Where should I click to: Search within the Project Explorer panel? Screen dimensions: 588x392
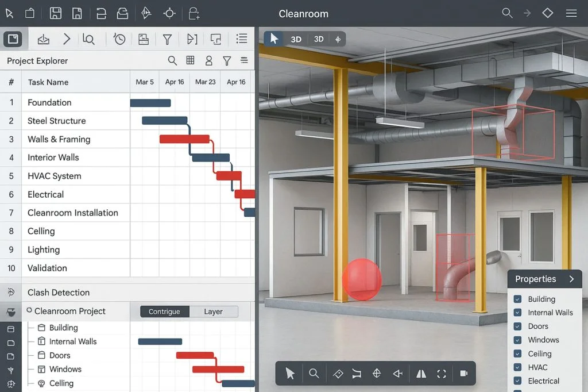pyautogui.click(x=172, y=60)
